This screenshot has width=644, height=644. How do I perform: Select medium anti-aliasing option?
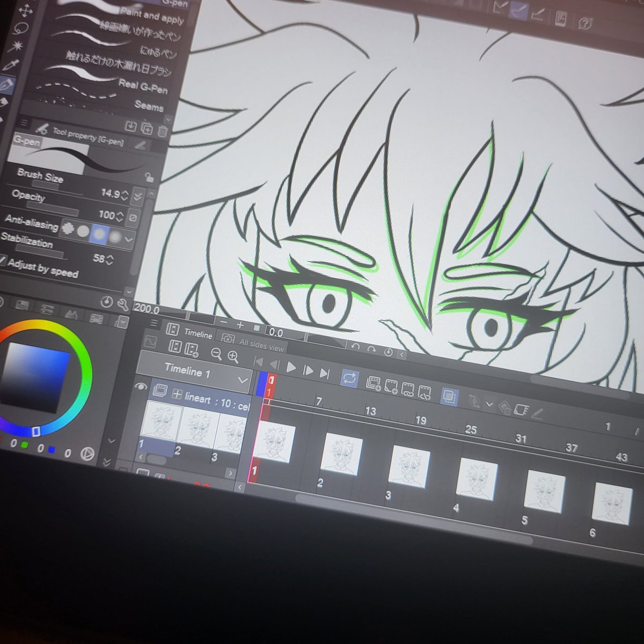[x=100, y=233]
